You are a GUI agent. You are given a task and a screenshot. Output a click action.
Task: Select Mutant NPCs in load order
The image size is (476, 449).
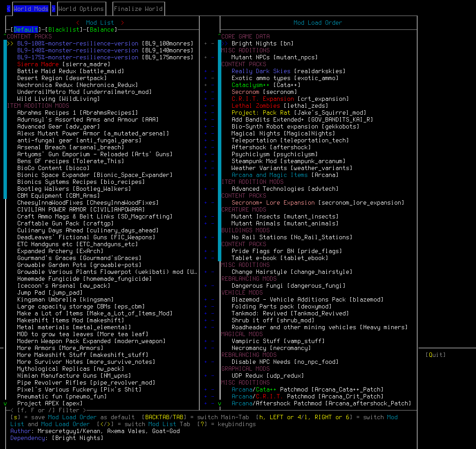(x=275, y=58)
